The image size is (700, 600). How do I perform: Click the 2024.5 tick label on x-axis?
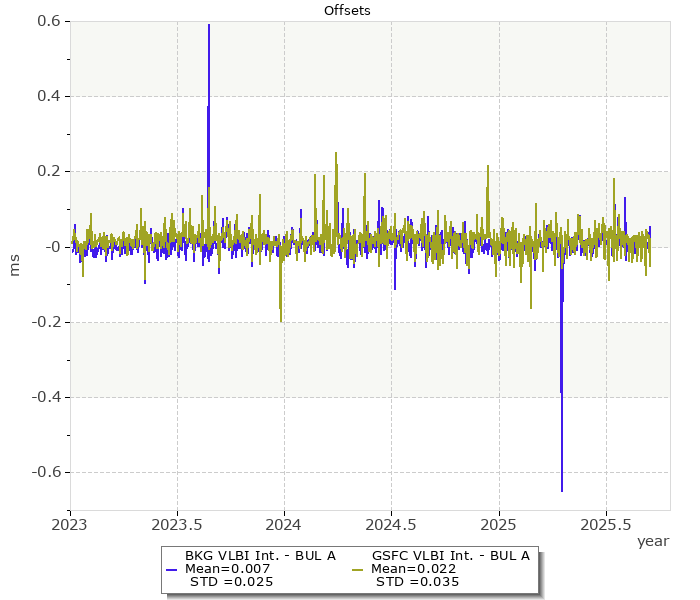[391, 523]
